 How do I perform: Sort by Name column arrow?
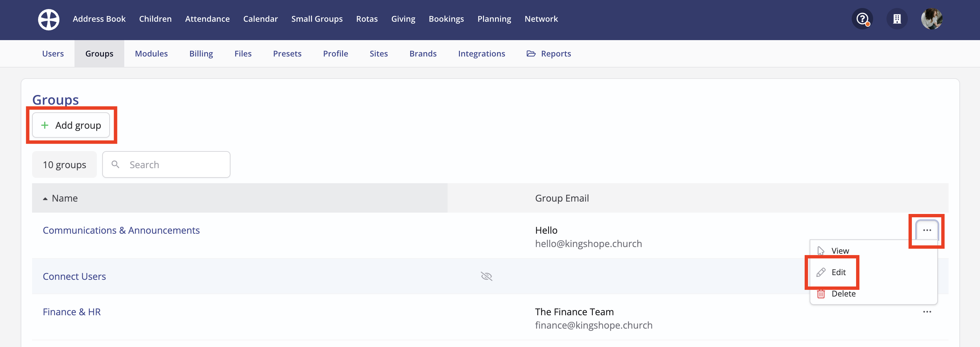[x=45, y=199]
